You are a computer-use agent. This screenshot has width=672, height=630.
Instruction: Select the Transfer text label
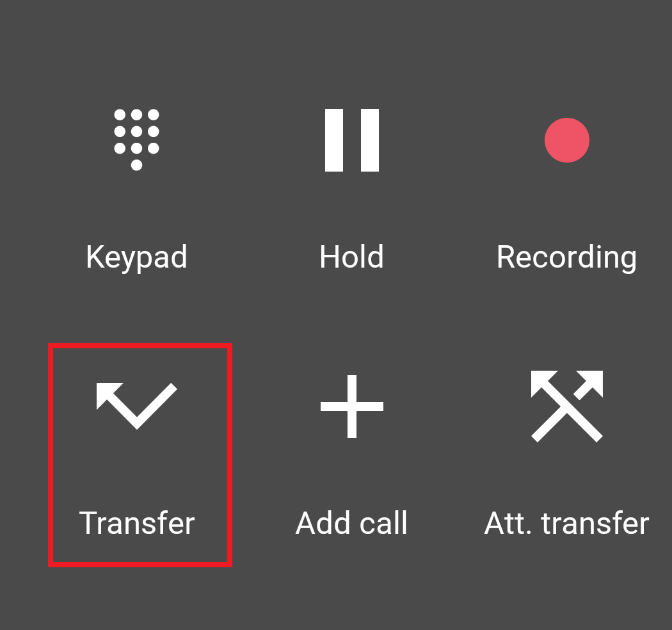pos(137,523)
